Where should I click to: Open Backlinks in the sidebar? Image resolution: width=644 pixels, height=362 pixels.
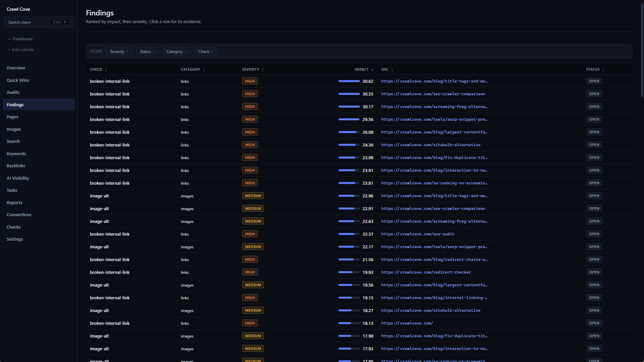[39, 166]
